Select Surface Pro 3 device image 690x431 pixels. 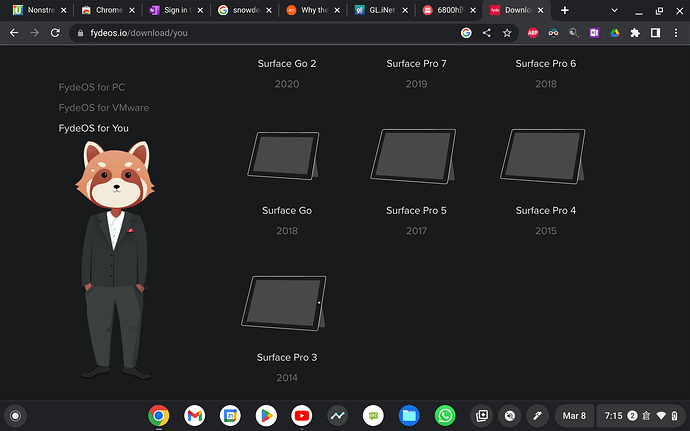pos(284,303)
